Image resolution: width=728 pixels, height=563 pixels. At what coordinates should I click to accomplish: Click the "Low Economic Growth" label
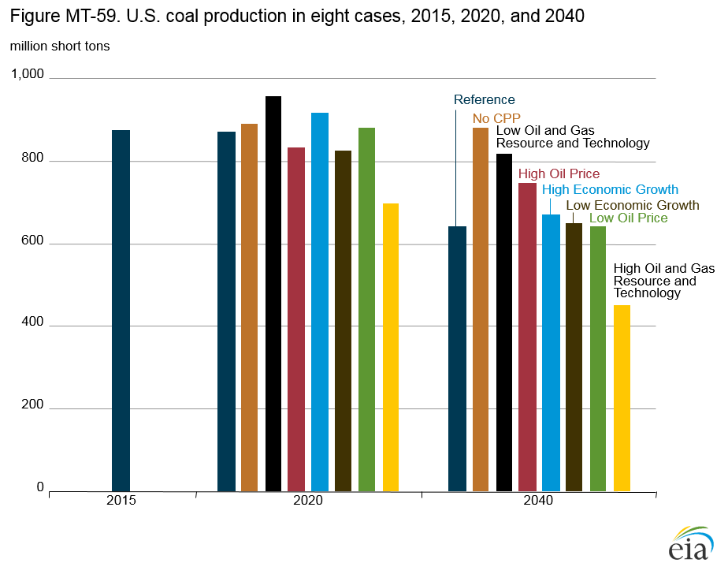pos(633,205)
